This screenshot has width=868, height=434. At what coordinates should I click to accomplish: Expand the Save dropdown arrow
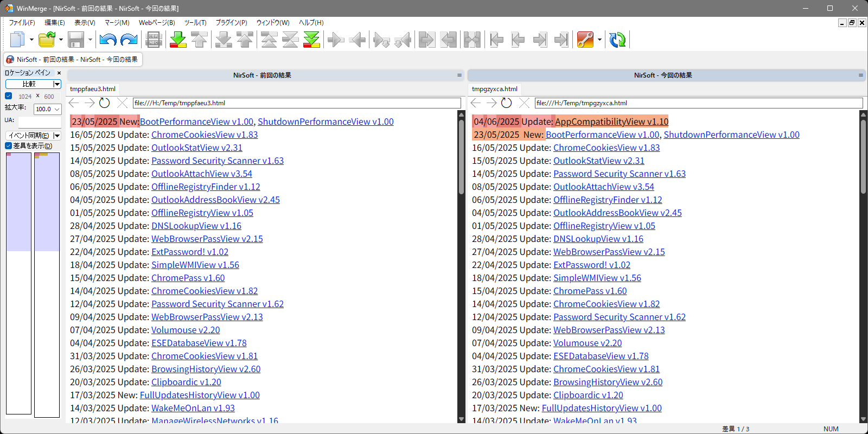(x=90, y=40)
